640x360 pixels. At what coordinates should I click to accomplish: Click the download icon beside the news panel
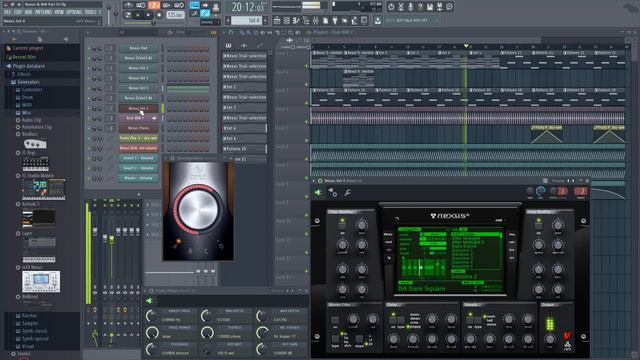[x=378, y=20]
